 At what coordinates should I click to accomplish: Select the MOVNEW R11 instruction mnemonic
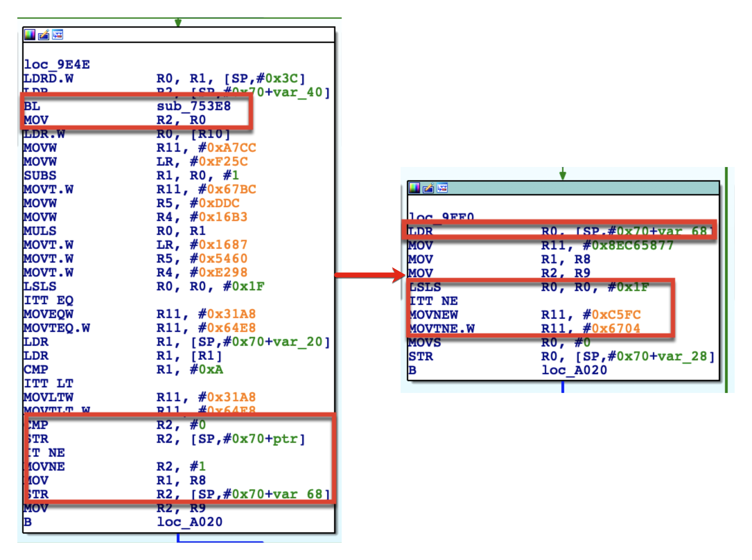(x=434, y=315)
